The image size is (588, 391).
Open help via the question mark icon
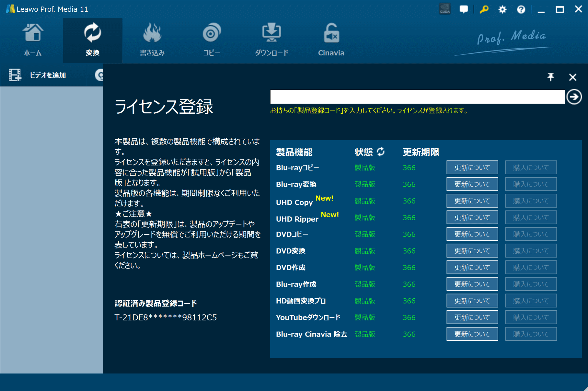521,9
